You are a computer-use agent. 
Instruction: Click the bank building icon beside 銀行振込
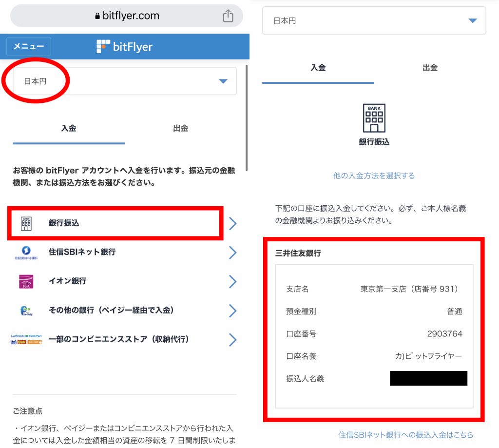click(26, 223)
